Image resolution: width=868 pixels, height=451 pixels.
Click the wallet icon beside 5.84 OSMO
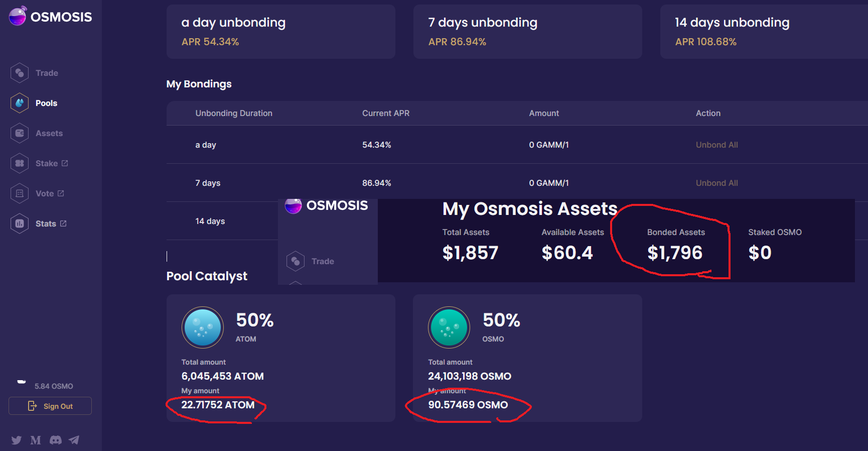coord(22,382)
